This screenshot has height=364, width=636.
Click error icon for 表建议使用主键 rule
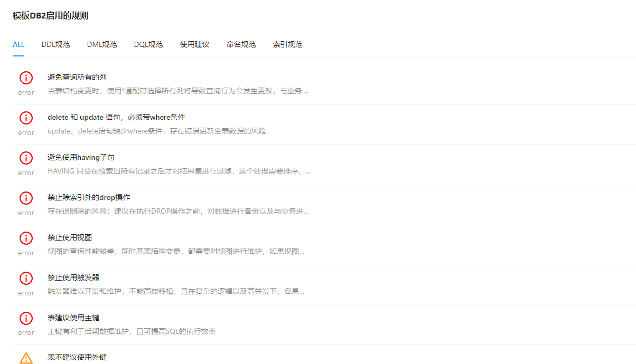pyautogui.click(x=26, y=318)
